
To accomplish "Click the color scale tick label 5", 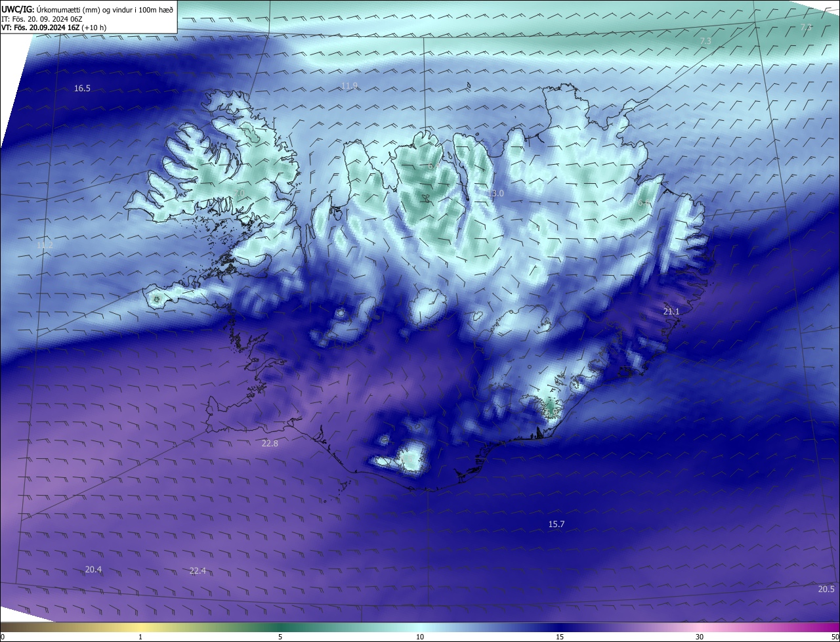I will point(280,637).
